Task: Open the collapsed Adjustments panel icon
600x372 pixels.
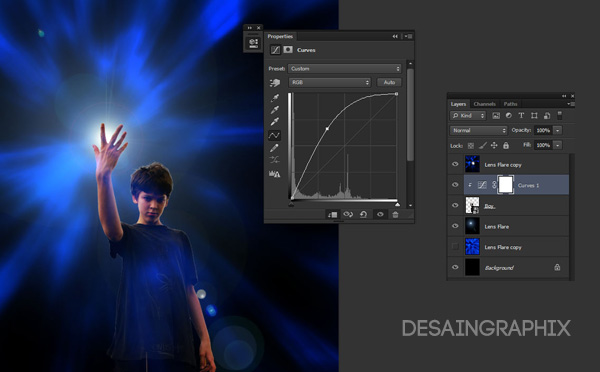Action: [253, 43]
